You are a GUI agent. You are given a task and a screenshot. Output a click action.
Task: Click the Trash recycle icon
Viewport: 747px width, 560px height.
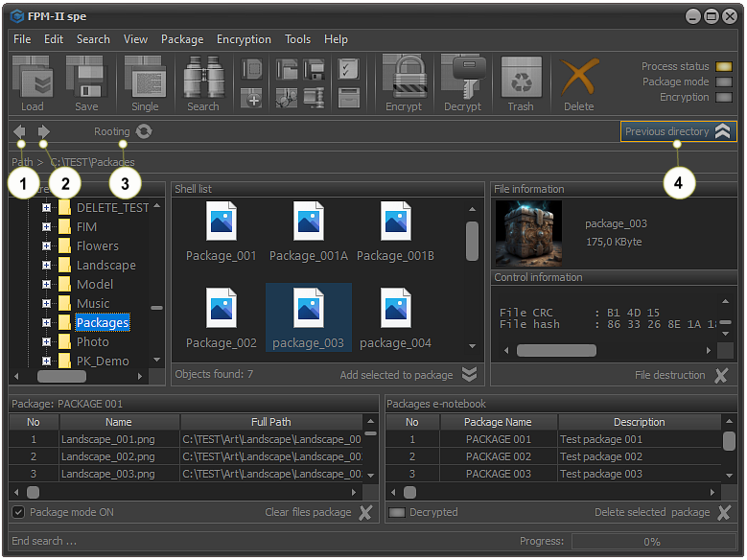point(521,78)
